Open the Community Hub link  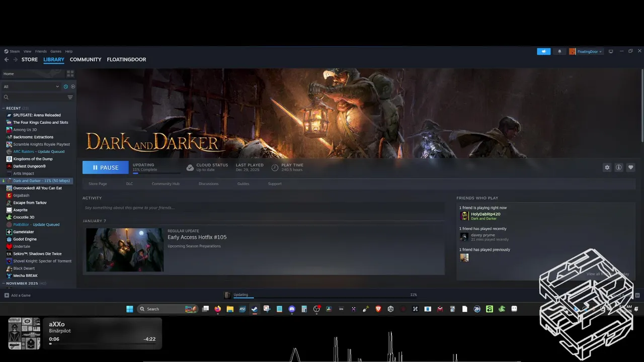[x=166, y=184]
